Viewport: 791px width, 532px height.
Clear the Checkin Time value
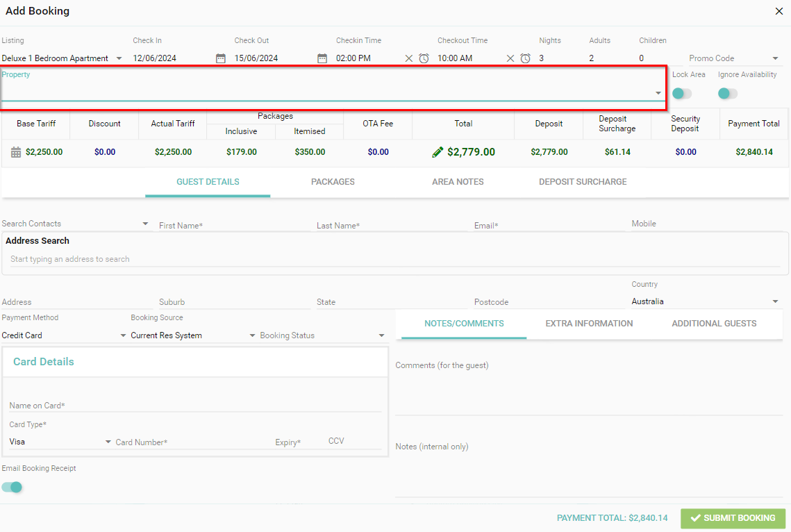click(x=409, y=58)
